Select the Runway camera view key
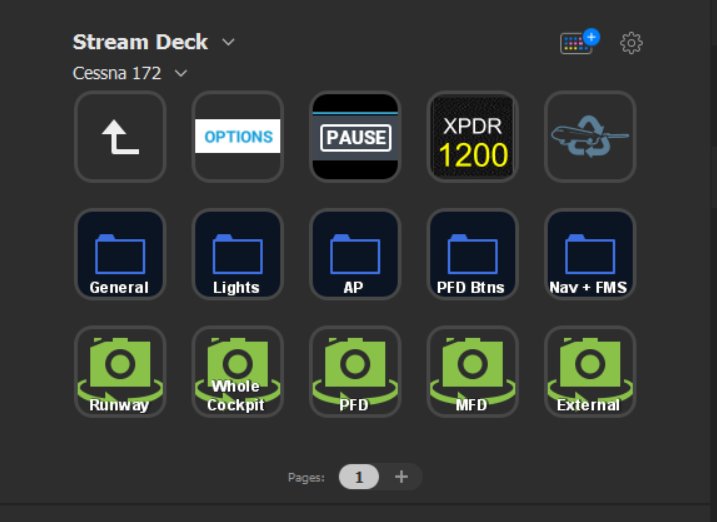The width and height of the screenshot is (717, 522). (x=120, y=372)
